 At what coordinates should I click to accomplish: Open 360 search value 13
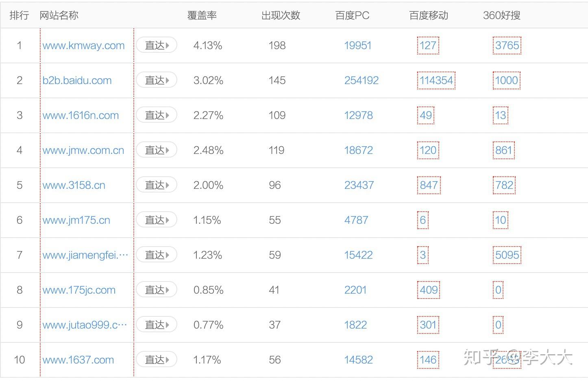tap(501, 115)
